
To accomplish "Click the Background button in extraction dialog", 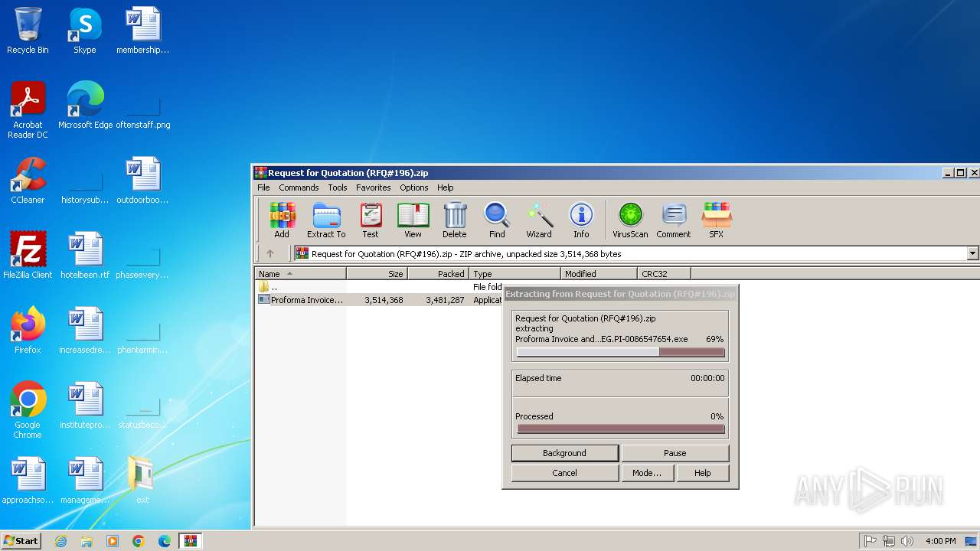I will [565, 453].
